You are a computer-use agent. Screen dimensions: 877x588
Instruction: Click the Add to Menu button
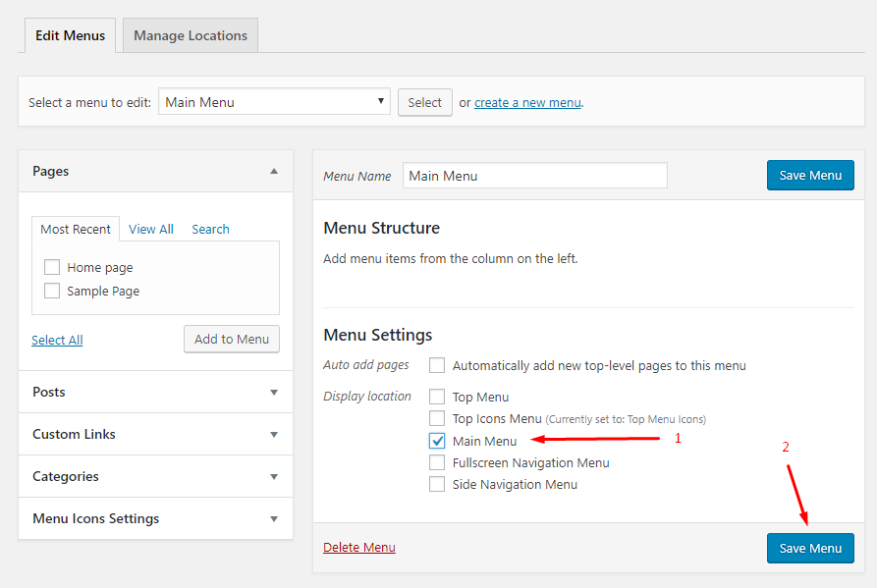pos(232,340)
